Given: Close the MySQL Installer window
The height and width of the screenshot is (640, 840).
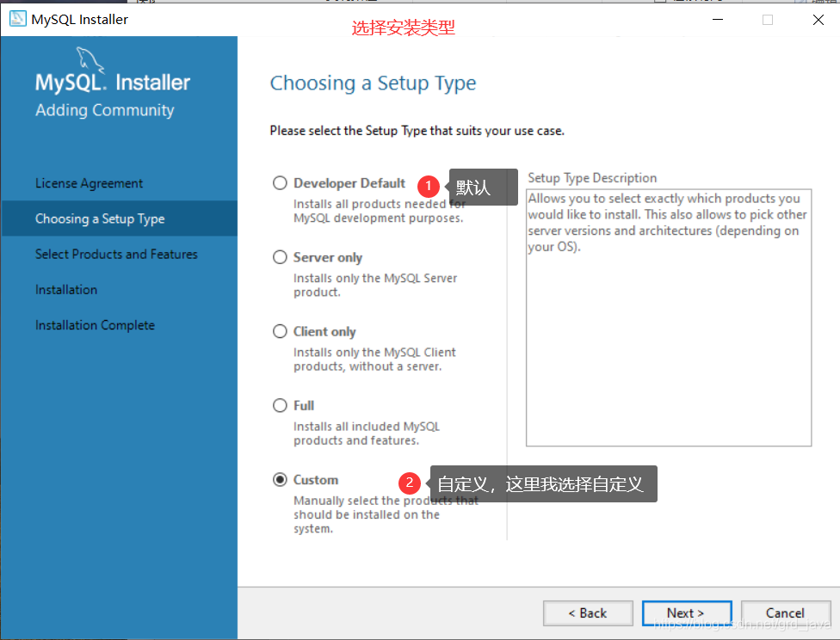Looking at the screenshot, I should (x=818, y=20).
